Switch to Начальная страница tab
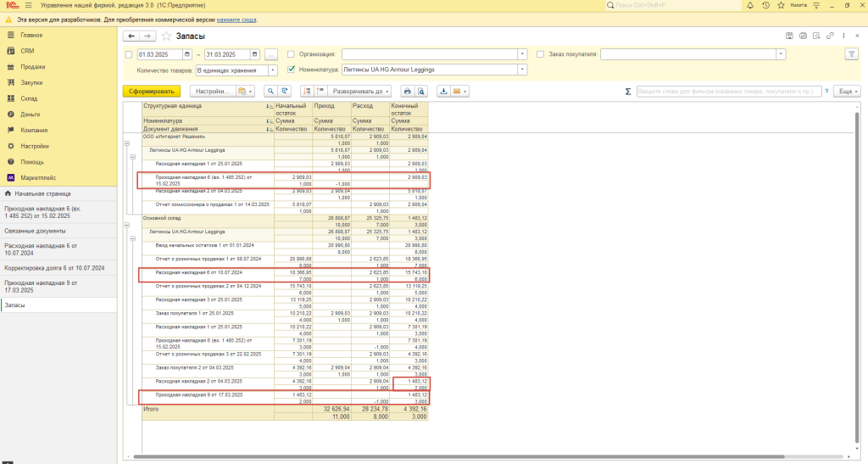The height and width of the screenshot is (464, 868). [x=58, y=193]
